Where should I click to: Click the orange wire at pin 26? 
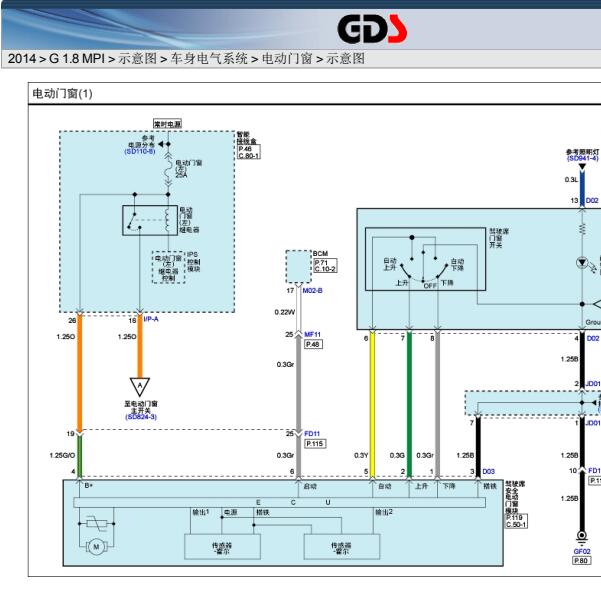(x=80, y=373)
